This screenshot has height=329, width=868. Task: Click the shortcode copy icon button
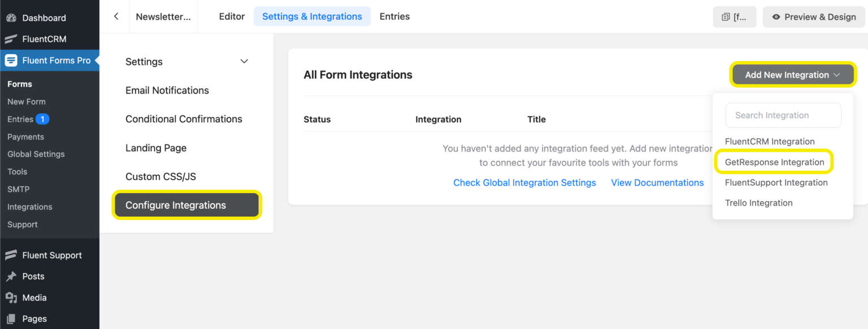coord(735,17)
